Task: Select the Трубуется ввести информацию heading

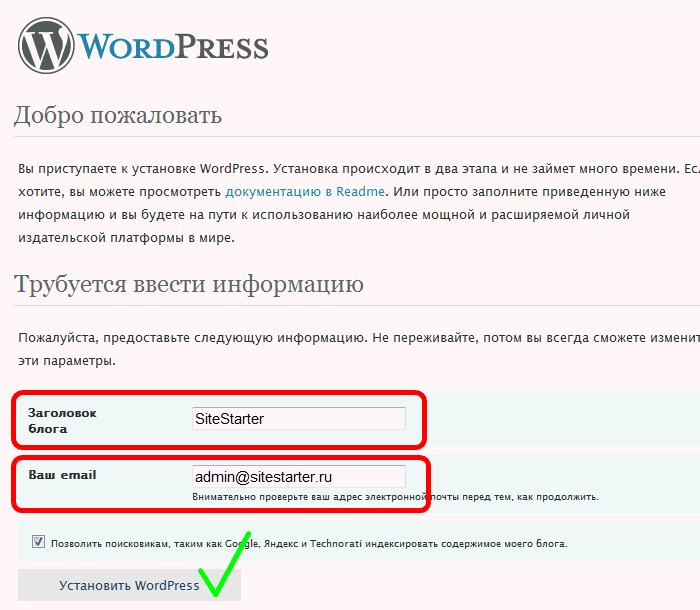Action: tap(189, 284)
